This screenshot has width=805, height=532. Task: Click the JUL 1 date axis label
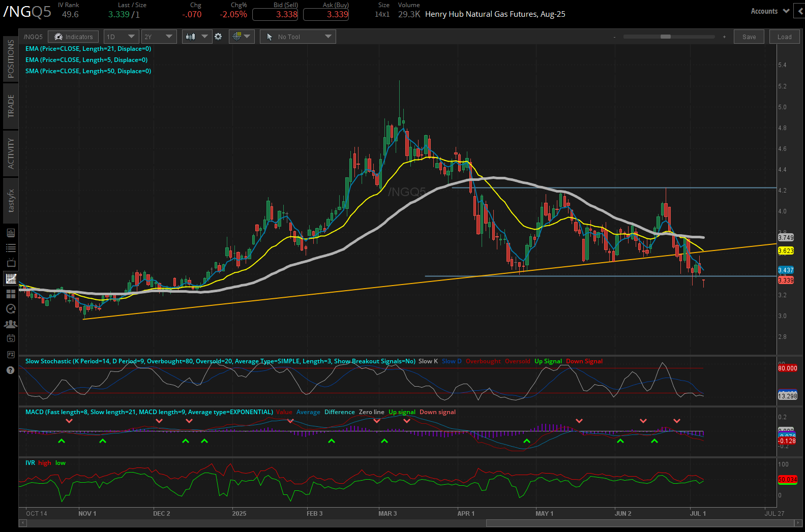(x=698, y=514)
